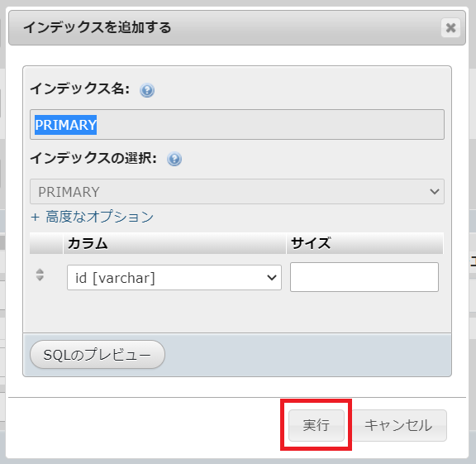Click chevron arrow of id [varchar] selector
This screenshot has width=476, height=464.
pyautogui.click(x=271, y=277)
